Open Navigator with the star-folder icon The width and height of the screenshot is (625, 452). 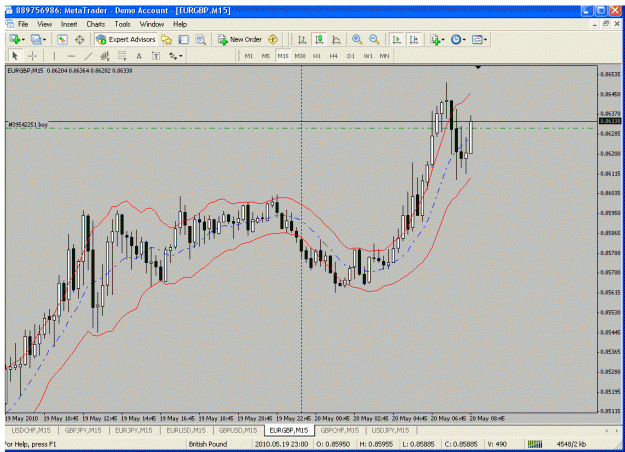pyautogui.click(x=166, y=39)
